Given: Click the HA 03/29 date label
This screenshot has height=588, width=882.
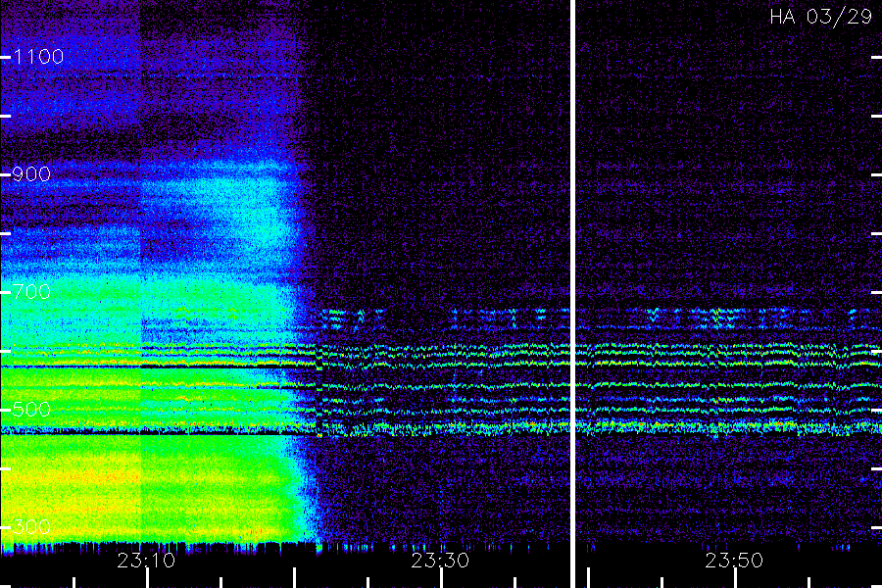Looking at the screenshot, I should 820,17.
